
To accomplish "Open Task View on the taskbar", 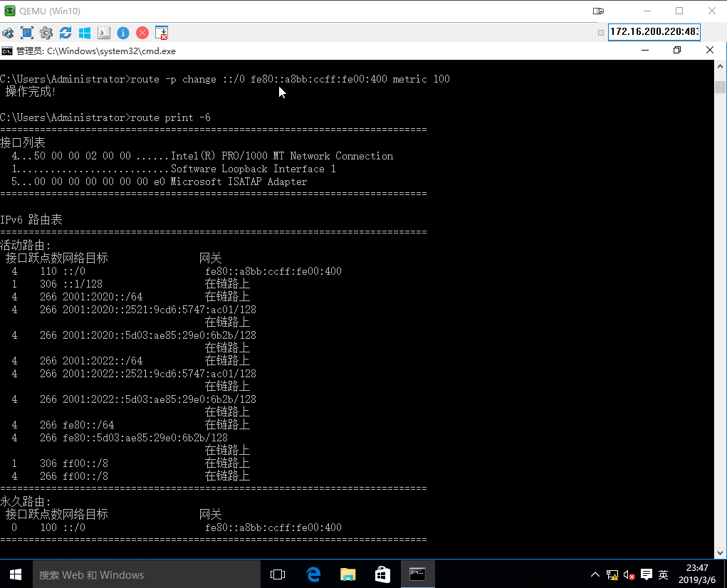I will pos(278,574).
